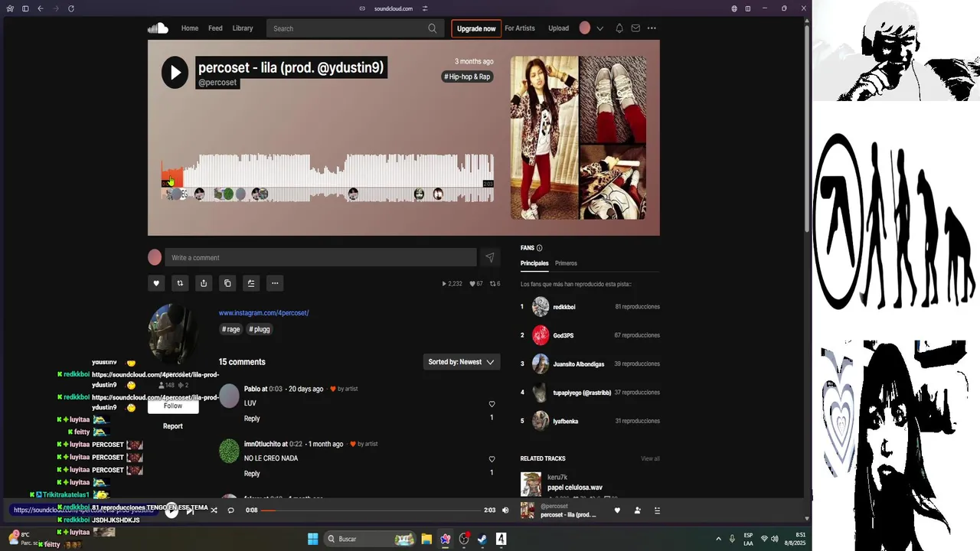The height and width of the screenshot is (551, 980).
Task: Open File Explorer from the taskbar
Action: click(x=426, y=539)
